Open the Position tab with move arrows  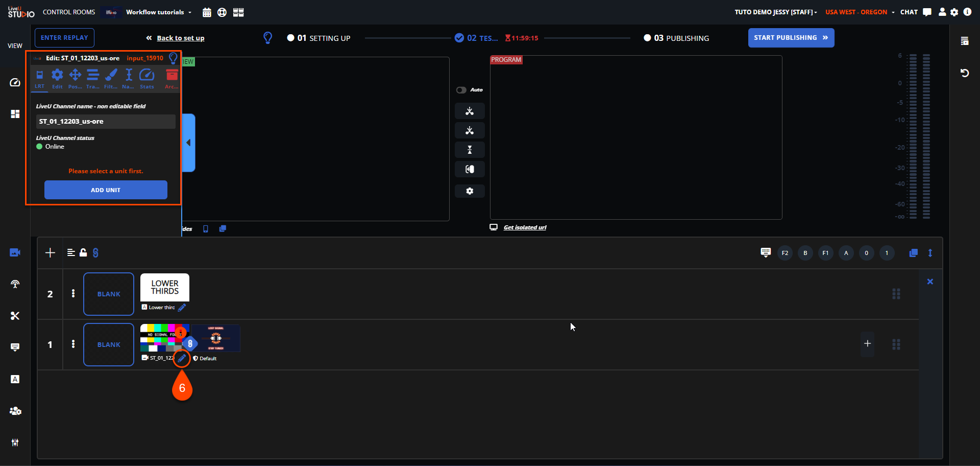75,79
